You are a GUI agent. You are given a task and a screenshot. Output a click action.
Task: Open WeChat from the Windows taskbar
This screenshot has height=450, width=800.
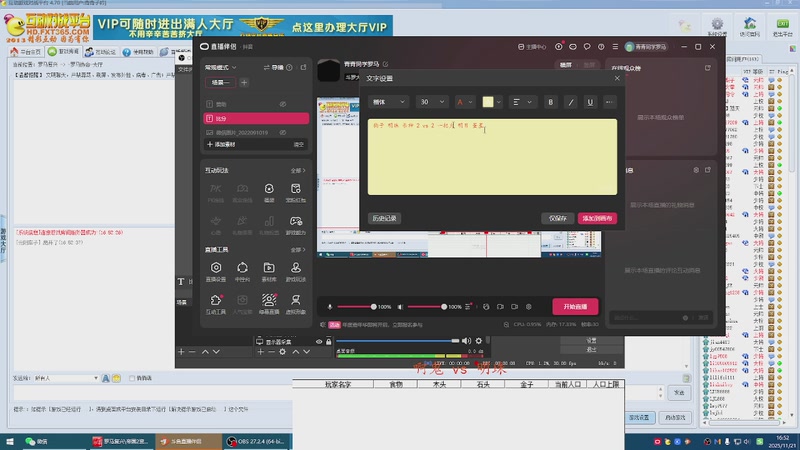(37, 441)
